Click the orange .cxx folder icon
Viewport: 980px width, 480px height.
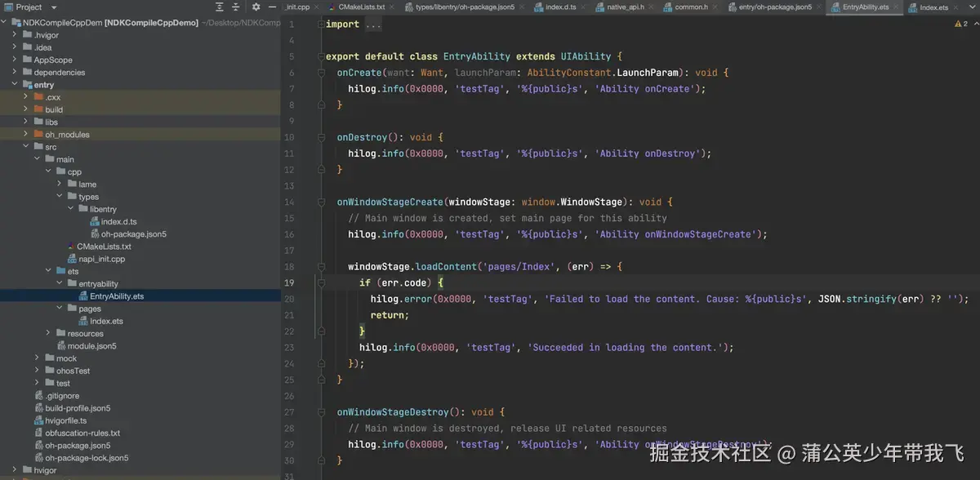click(x=38, y=97)
